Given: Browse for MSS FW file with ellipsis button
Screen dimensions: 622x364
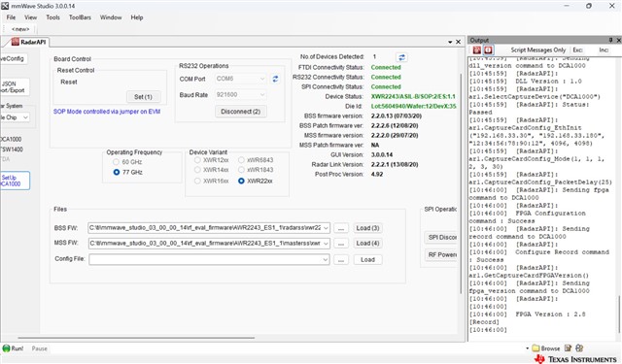Looking at the screenshot, I should (341, 244).
